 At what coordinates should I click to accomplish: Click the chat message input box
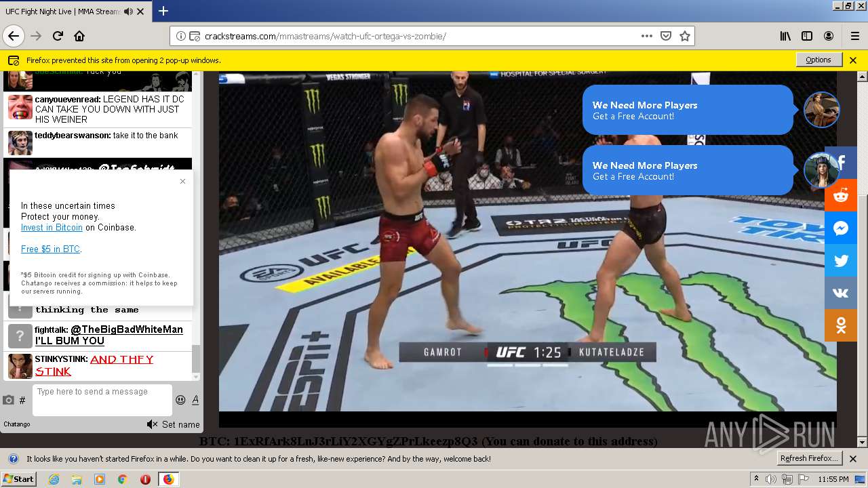102,400
